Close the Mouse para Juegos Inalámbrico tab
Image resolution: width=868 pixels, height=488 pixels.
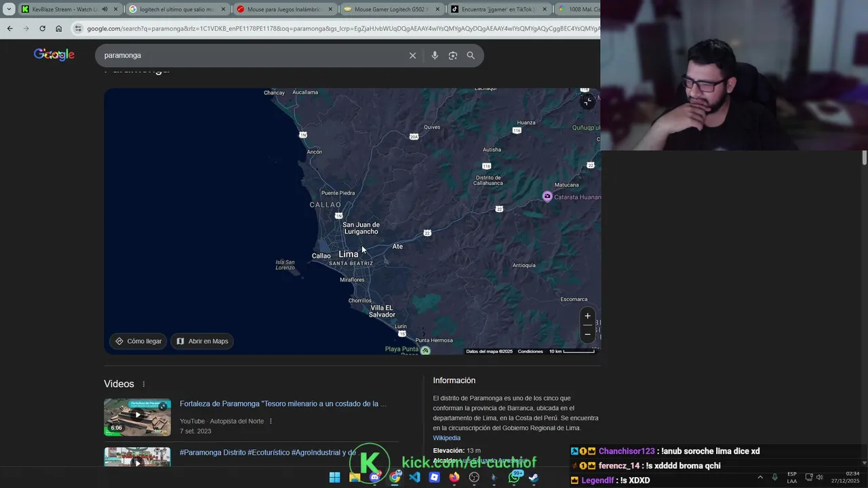[x=330, y=9]
